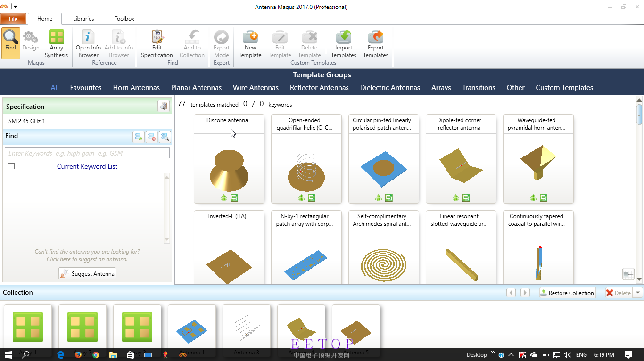Click the Windows Start button

pyautogui.click(x=8, y=354)
